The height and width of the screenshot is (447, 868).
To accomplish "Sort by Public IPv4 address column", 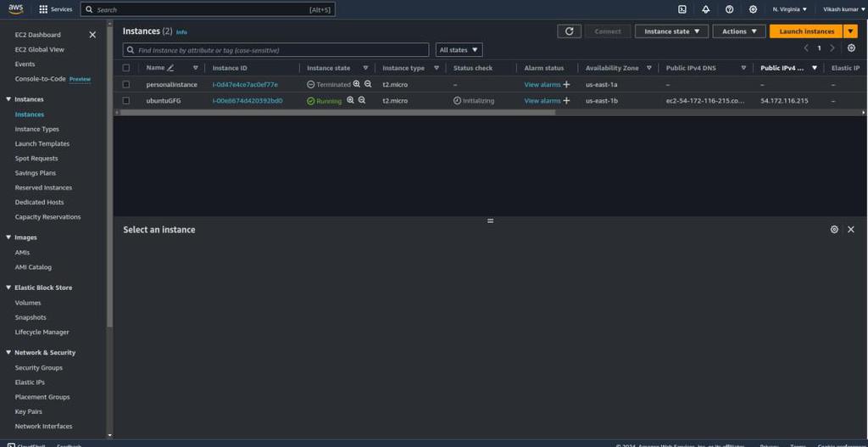I will 815,68.
